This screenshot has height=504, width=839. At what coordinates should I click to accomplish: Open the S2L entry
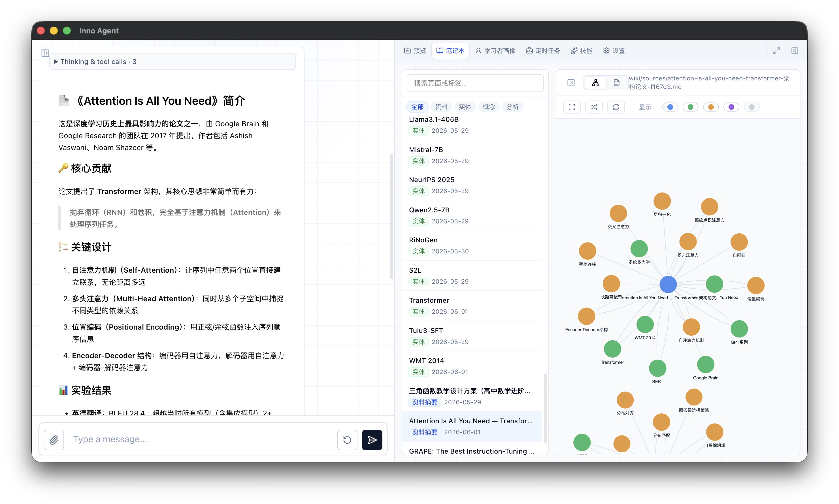472,276
